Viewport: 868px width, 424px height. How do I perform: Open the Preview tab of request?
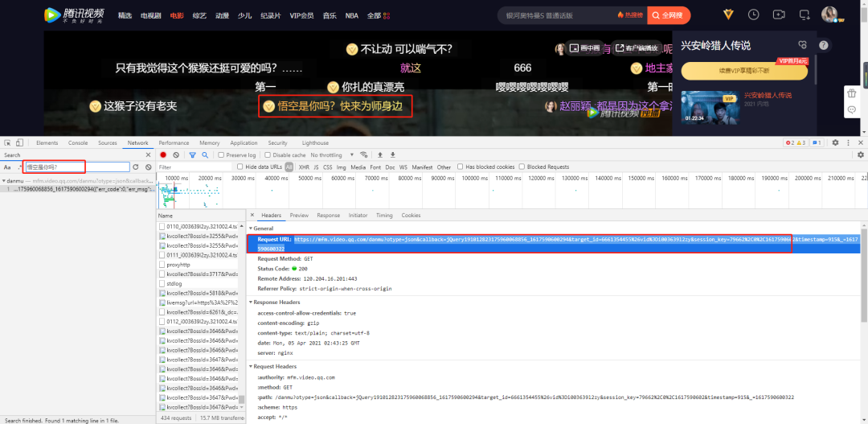coord(299,215)
